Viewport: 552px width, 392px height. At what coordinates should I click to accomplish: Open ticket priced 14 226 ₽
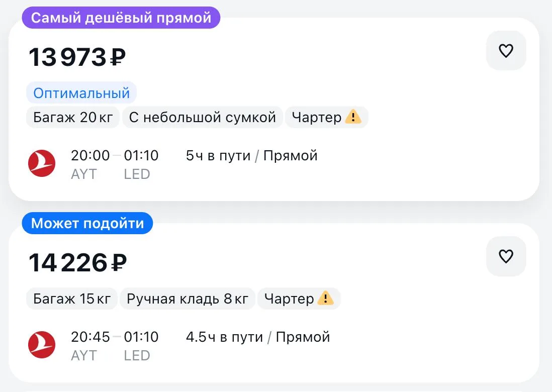point(77,263)
